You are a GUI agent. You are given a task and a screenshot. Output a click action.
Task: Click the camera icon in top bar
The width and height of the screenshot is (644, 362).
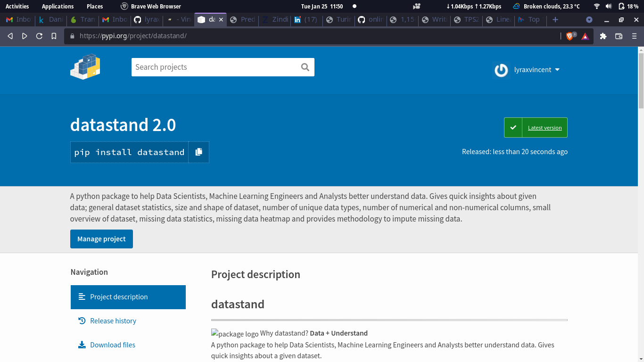[x=416, y=6]
